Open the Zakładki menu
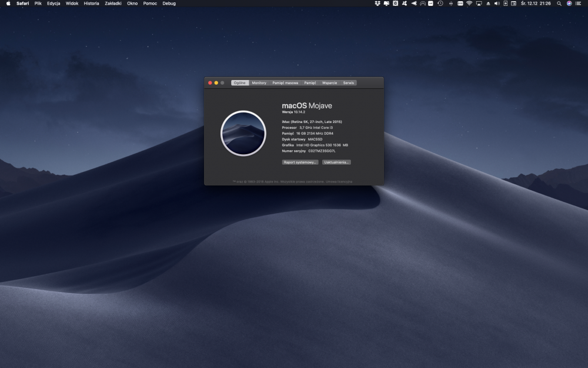The width and height of the screenshot is (588, 368). [113, 4]
